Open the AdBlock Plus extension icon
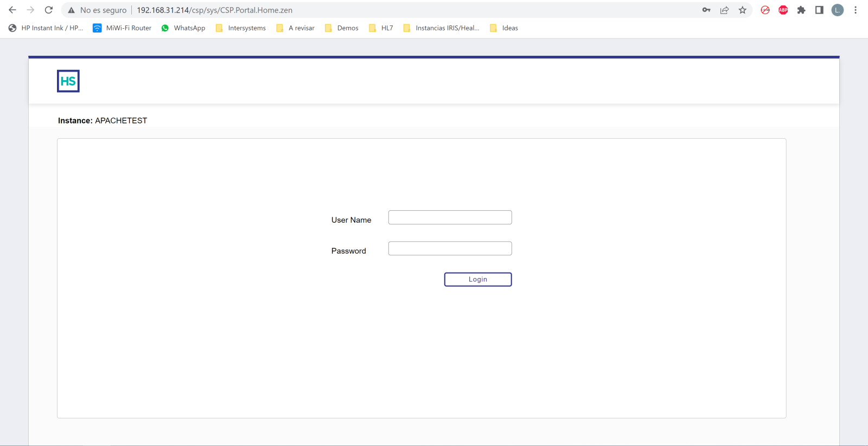Viewport: 868px width, 446px height. (x=783, y=10)
